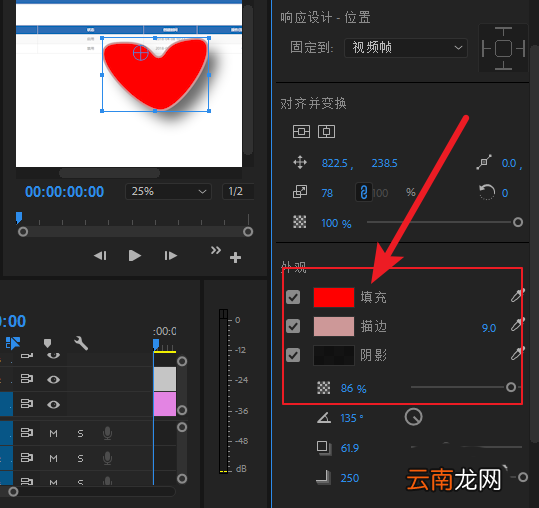539x508 pixels.
Task: Open the pink stroke color swatch
Action: point(334,326)
